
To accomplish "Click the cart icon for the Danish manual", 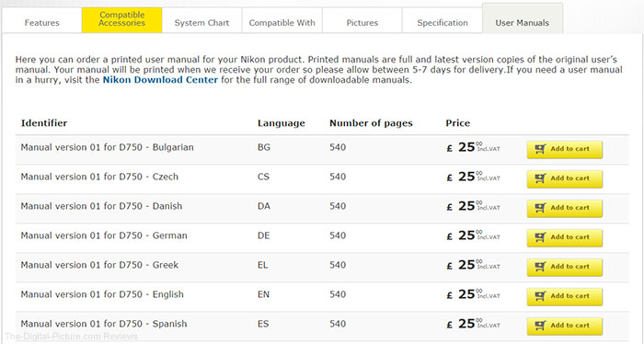I will coord(541,208).
